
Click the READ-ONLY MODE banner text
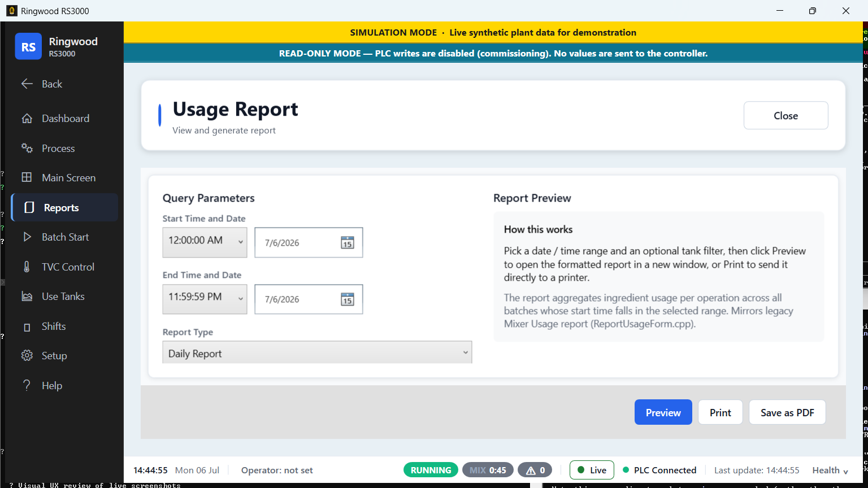(493, 53)
